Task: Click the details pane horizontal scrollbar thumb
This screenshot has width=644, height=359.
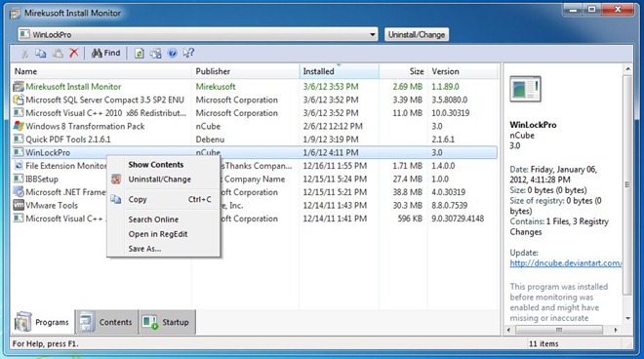Action: pos(559,330)
